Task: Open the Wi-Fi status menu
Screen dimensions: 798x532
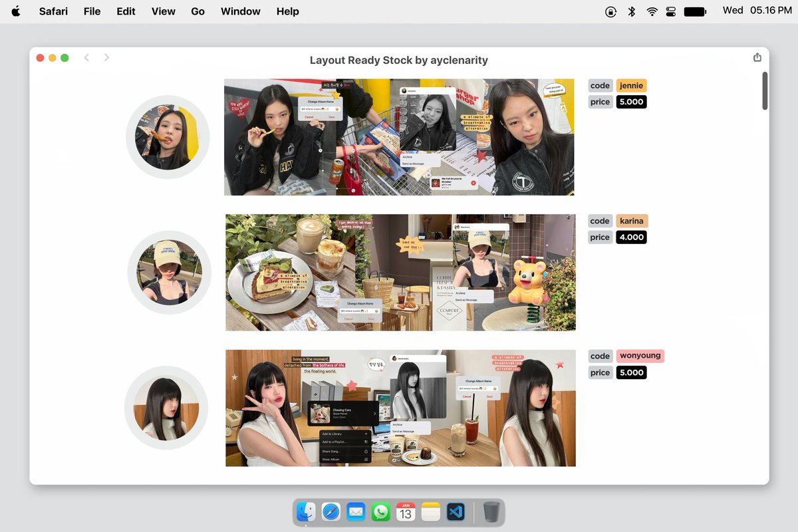Action: tap(652, 11)
